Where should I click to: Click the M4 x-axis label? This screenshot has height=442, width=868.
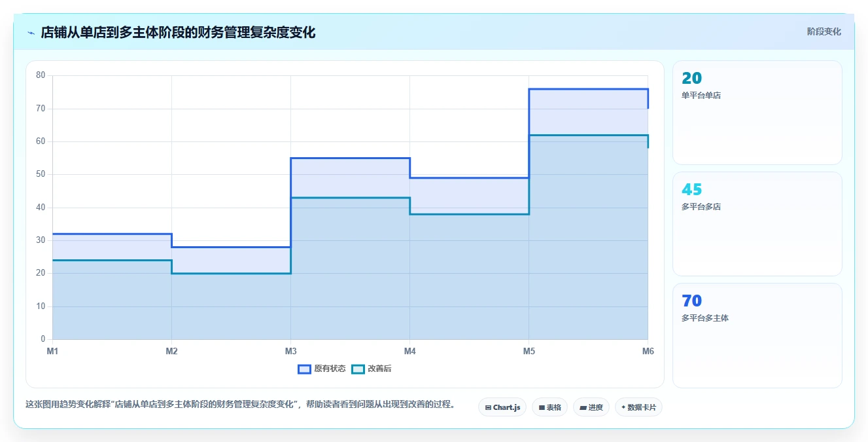click(409, 352)
